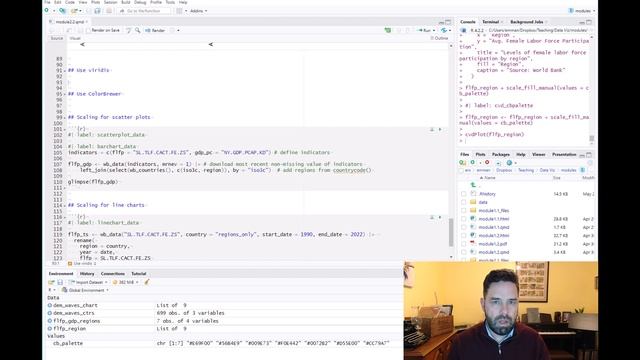This screenshot has height=360, width=640.
Task: Click the load workspace icon in Environment pane
Action: pyautogui.click(x=51, y=282)
